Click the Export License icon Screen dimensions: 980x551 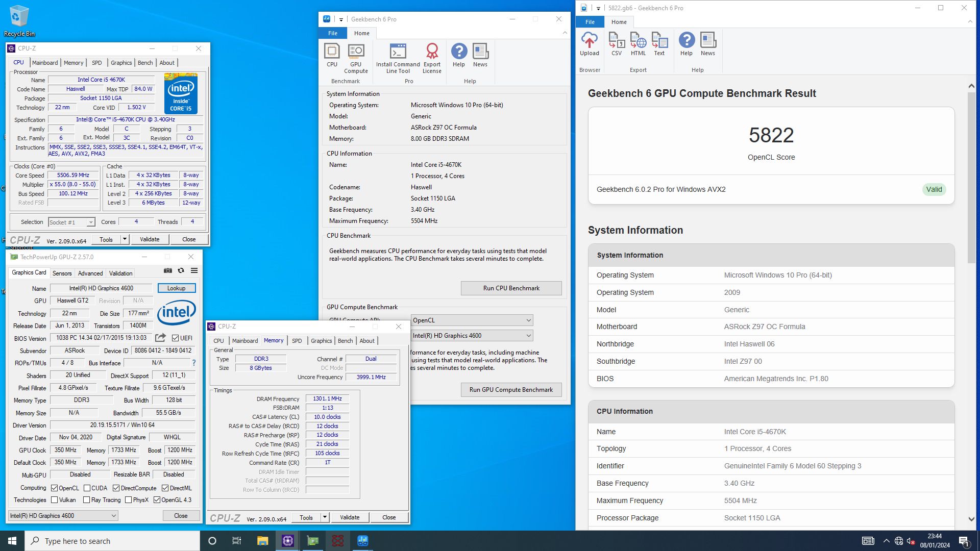coord(432,58)
